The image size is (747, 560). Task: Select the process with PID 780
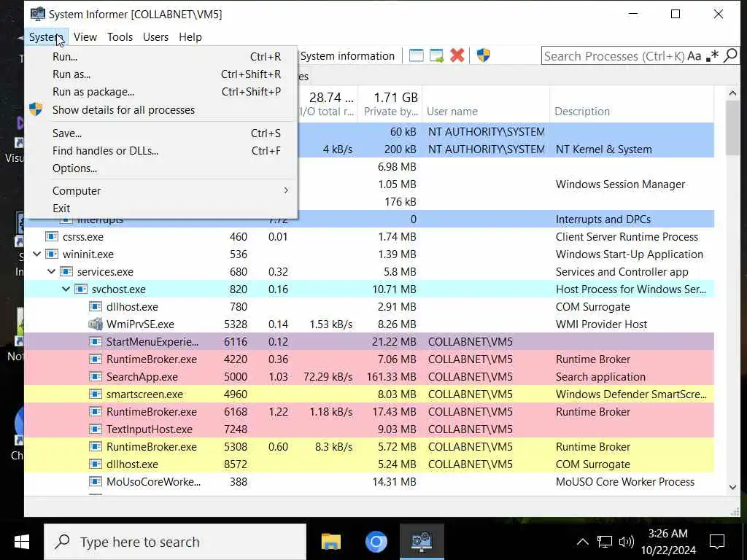pos(369,307)
